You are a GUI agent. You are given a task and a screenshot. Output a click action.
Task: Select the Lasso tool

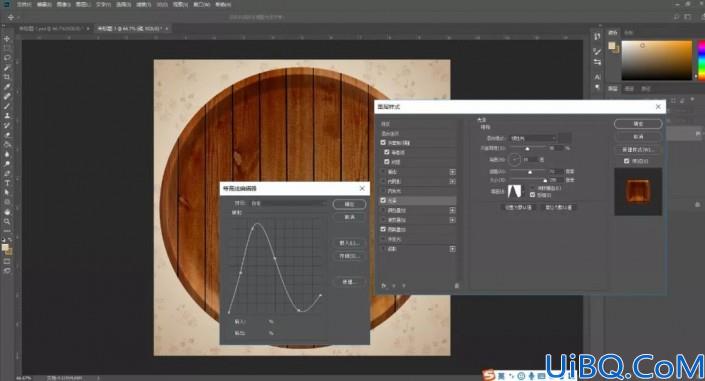point(7,58)
